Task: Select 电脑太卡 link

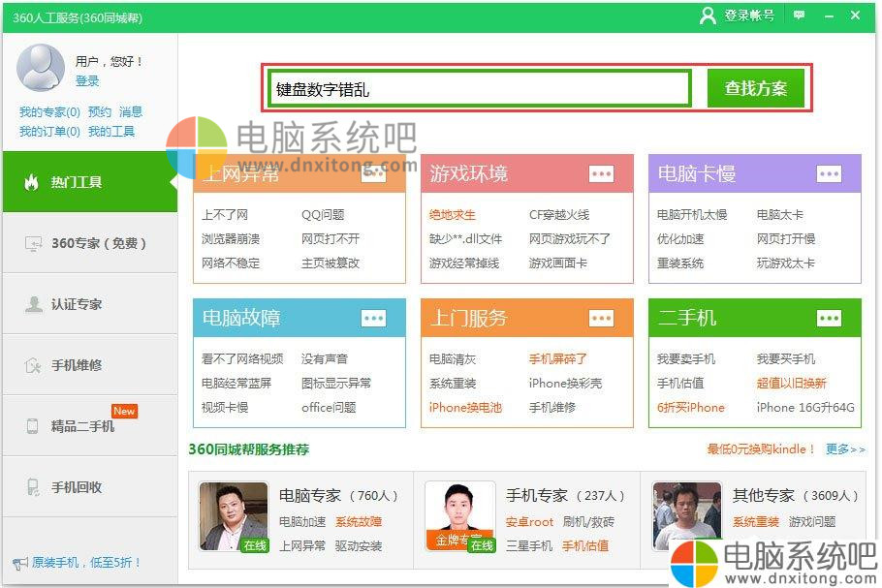Action: pyautogui.click(x=779, y=215)
